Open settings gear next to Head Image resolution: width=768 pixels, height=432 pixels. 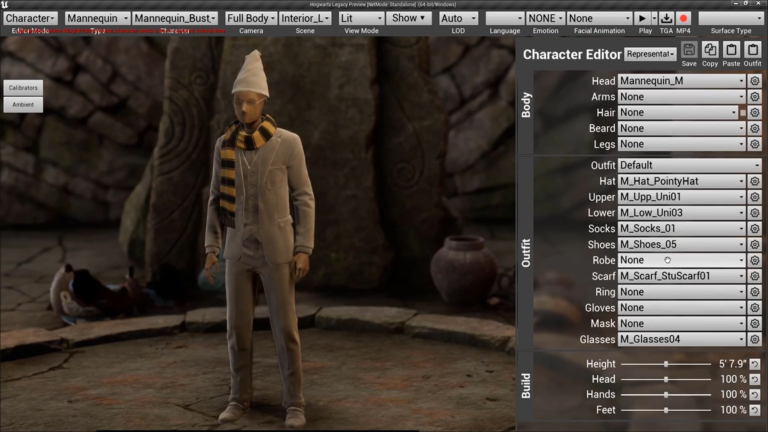(755, 81)
